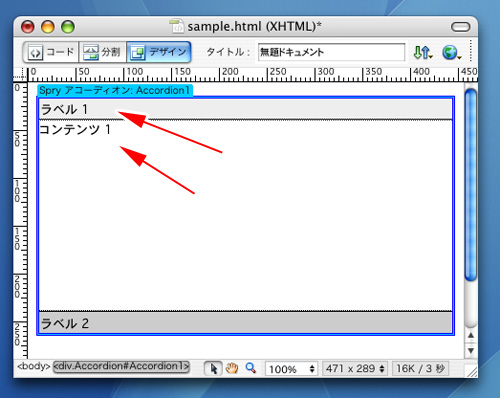Click the ラベル 2 accordion panel header
This screenshot has height=398, width=500.
click(x=245, y=322)
